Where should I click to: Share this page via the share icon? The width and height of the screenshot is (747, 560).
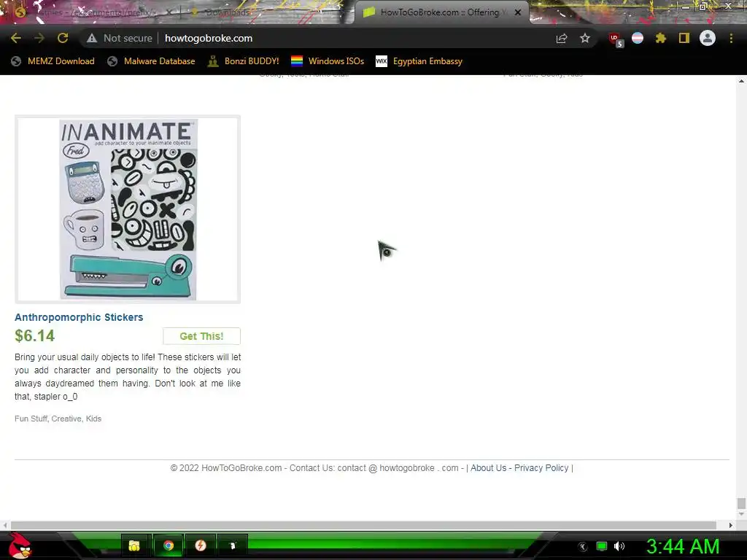point(562,38)
